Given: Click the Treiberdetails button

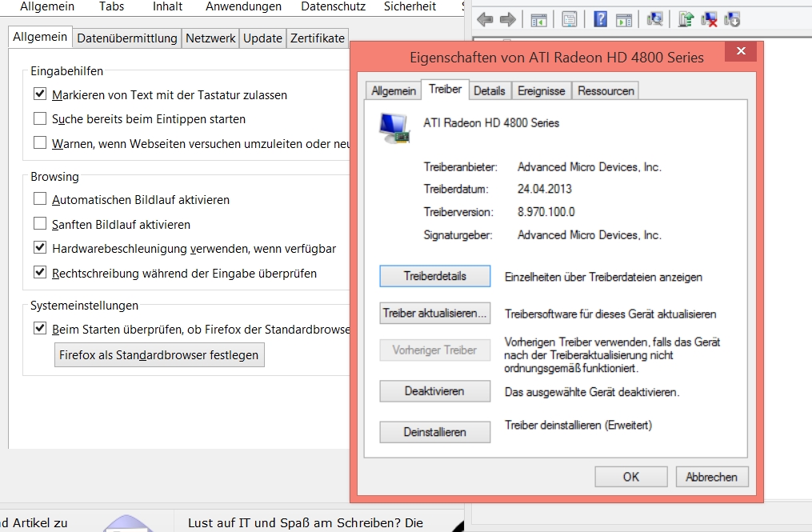Looking at the screenshot, I should pyautogui.click(x=435, y=276).
